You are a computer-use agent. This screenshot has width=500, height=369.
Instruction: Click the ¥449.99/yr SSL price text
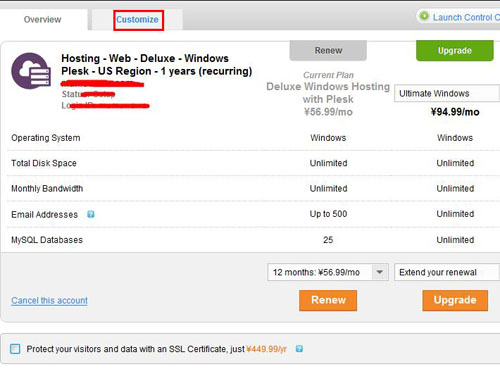tap(266, 349)
